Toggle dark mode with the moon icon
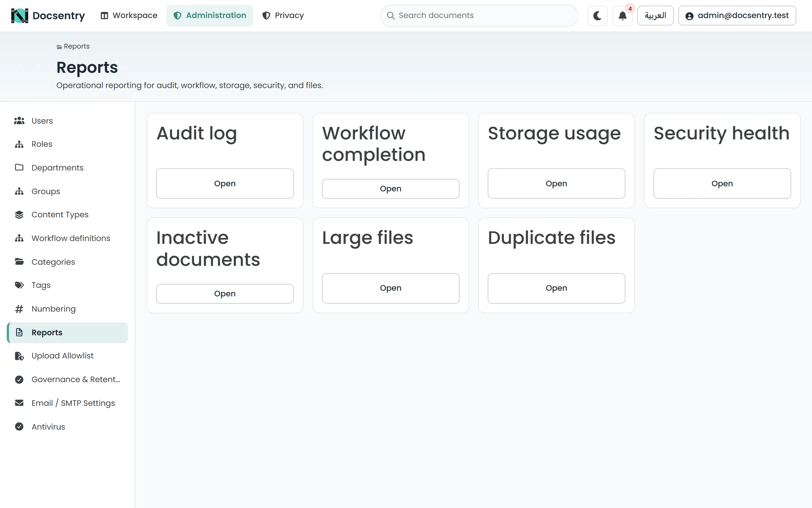Image resolution: width=812 pixels, height=508 pixels. (x=597, y=16)
